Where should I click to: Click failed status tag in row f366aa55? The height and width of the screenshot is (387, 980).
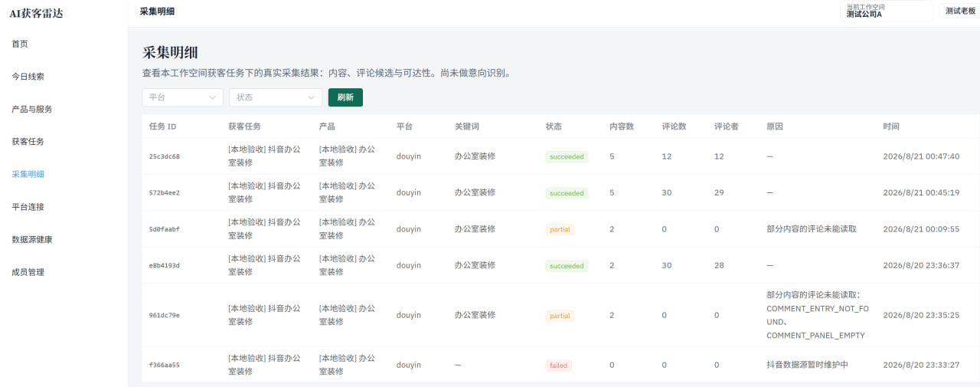point(559,366)
